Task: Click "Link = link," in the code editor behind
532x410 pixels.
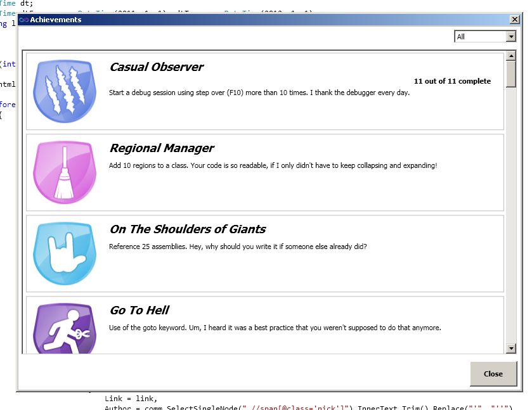Action: [131, 399]
